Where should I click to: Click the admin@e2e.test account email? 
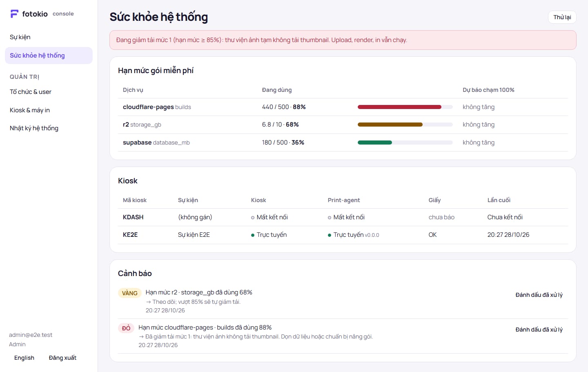[31, 335]
